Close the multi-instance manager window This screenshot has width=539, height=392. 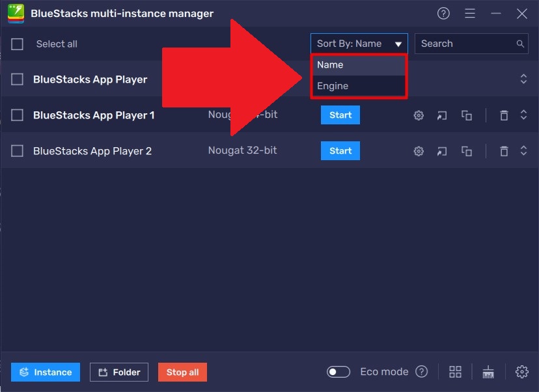pyautogui.click(x=522, y=14)
